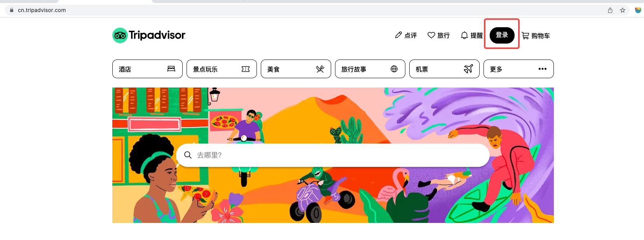Image resolution: width=644 pixels, height=240 pixels.
Task: Click the browser share icon
Action: 610,10
